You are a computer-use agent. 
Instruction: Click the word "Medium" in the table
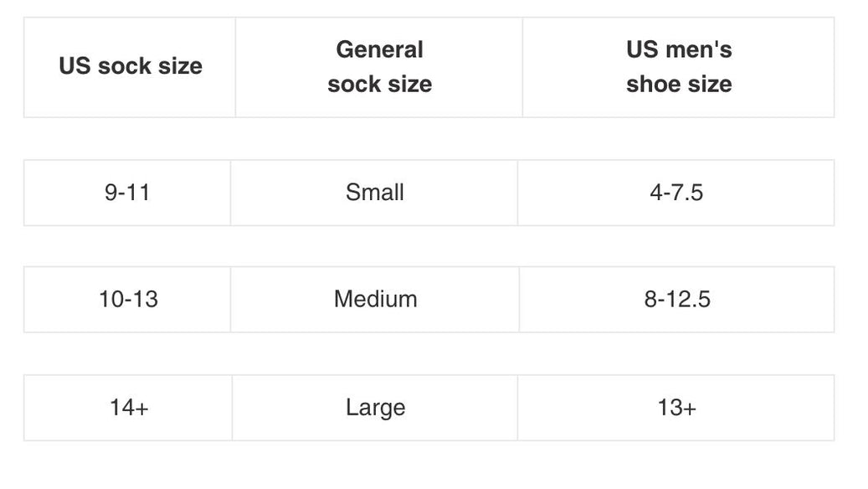375,300
